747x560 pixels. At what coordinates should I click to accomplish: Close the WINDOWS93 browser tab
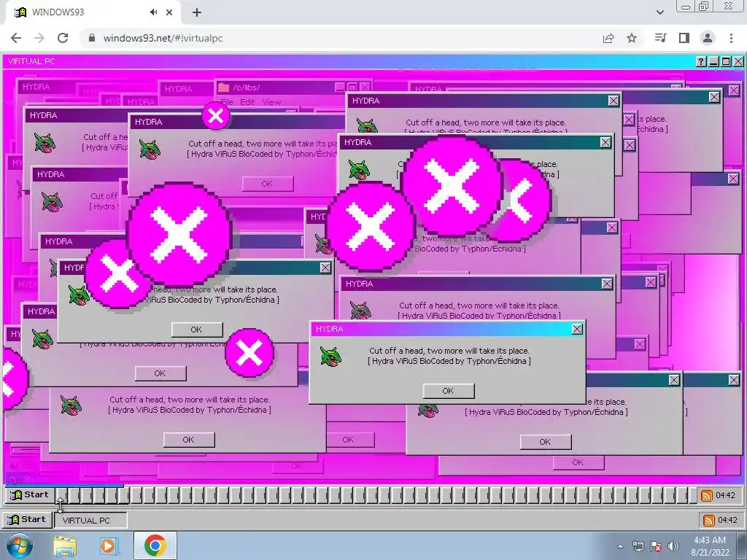pos(169,13)
